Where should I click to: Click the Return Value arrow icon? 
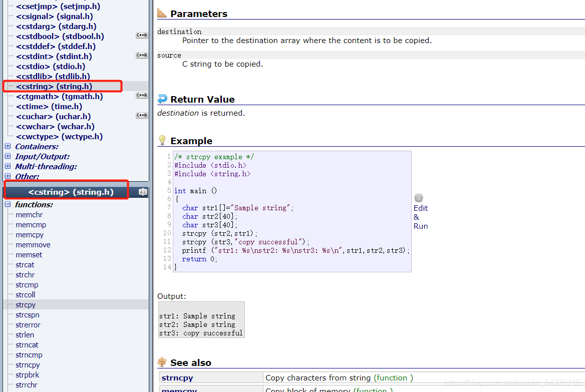point(162,99)
